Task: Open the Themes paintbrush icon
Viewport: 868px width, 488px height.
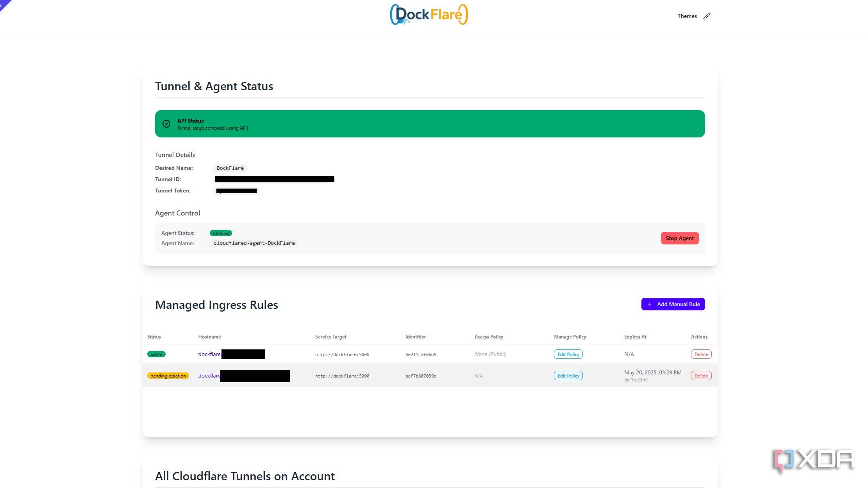Action: 707,16
